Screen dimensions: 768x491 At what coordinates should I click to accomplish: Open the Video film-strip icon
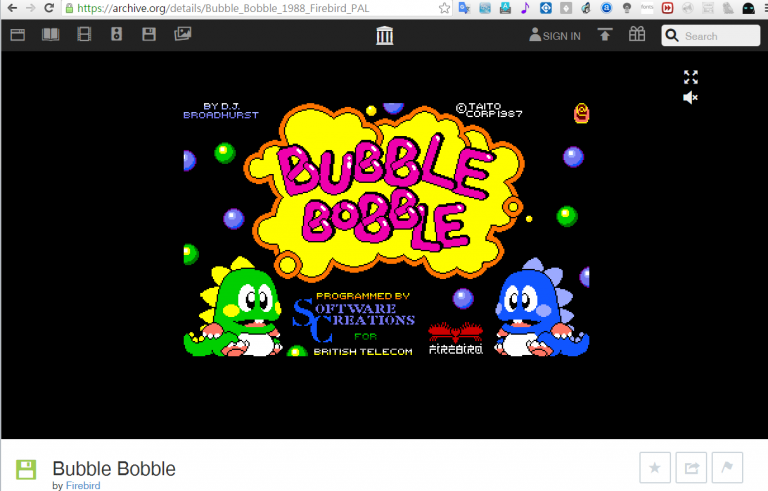pyautogui.click(x=84, y=34)
